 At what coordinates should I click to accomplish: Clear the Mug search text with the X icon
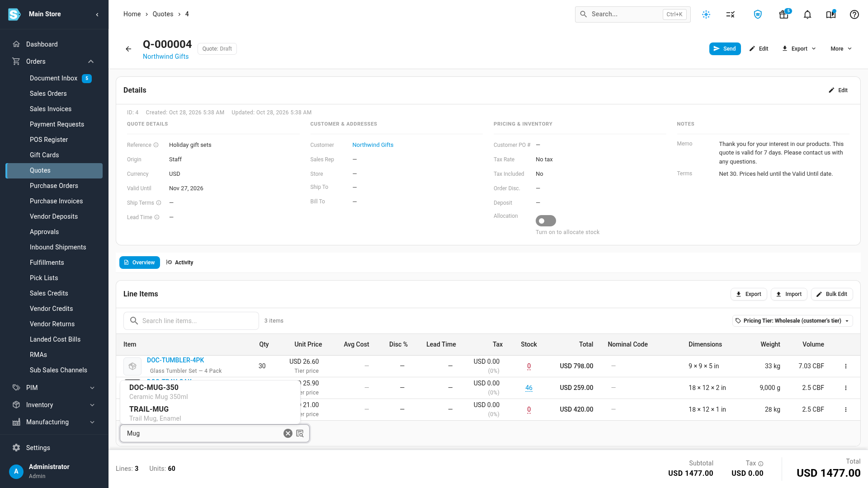click(x=288, y=433)
